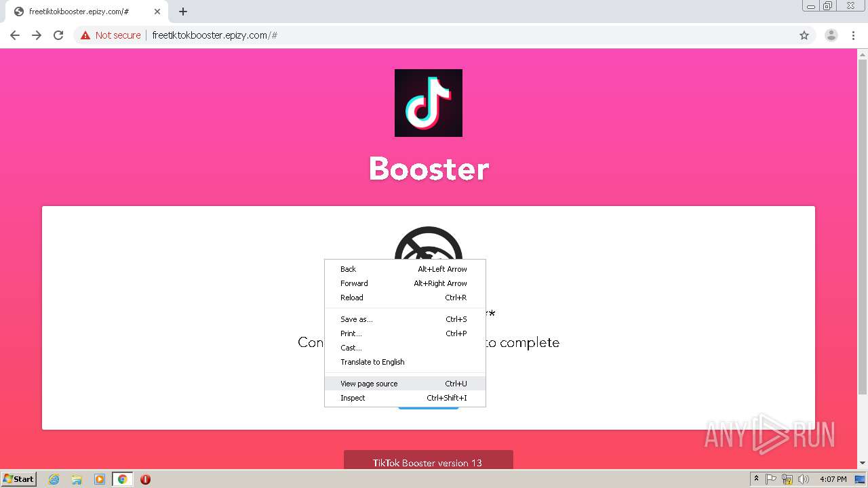
Task: Click the address bar URL
Action: (x=214, y=35)
